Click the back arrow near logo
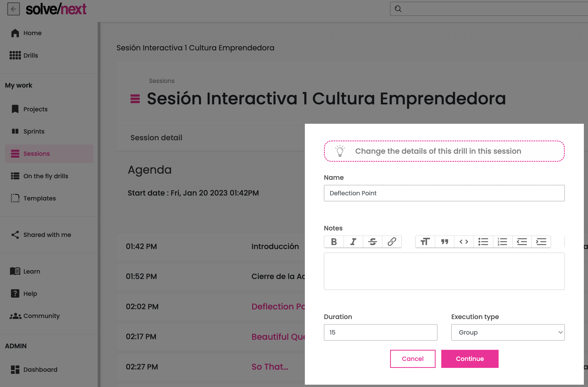Screen dimensions: 588x387 (x=13, y=9)
